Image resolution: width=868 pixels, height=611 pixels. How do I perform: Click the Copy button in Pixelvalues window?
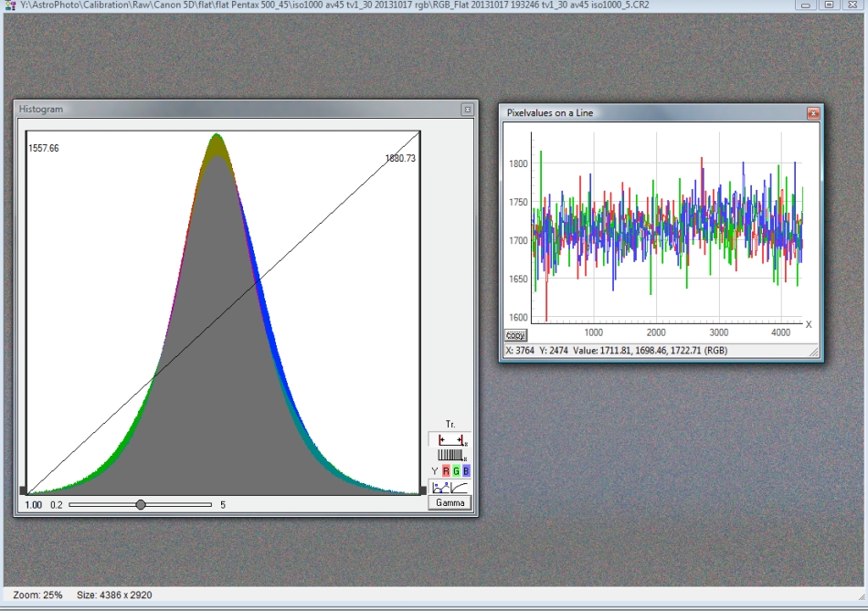click(x=515, y=335)
